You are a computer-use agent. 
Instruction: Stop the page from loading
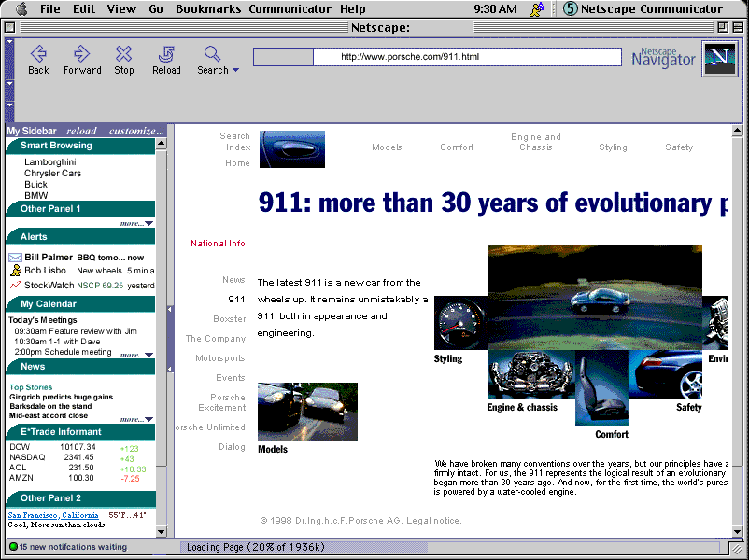click(123, 53)
